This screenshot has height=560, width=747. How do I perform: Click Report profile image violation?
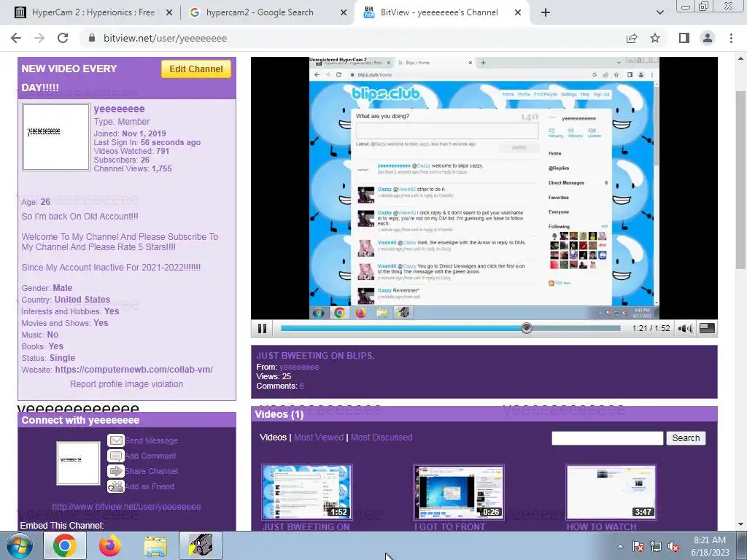[x=126, y=384]
